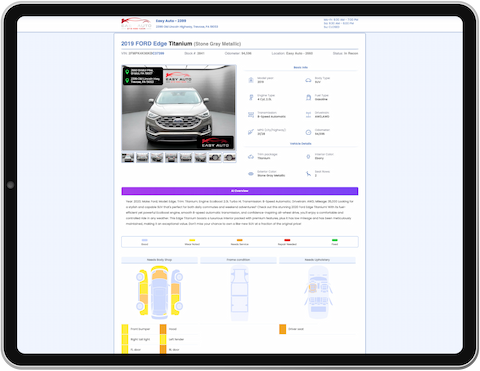The image size is (480, 371).
Task: Click the Vehicle Details section heading
Action: tap(301, 144)
